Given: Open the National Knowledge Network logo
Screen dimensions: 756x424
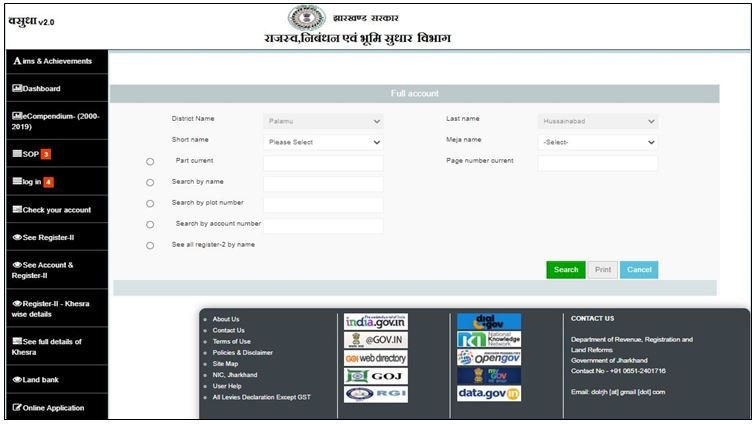Looking at the screenshot, I should 488,339.
